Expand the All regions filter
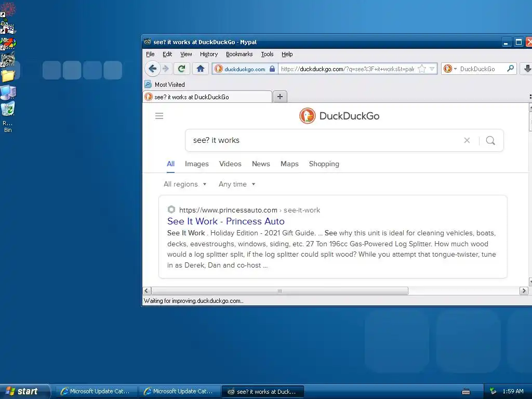532x399 pixels. pyautogui.click(x=185, y=184)
